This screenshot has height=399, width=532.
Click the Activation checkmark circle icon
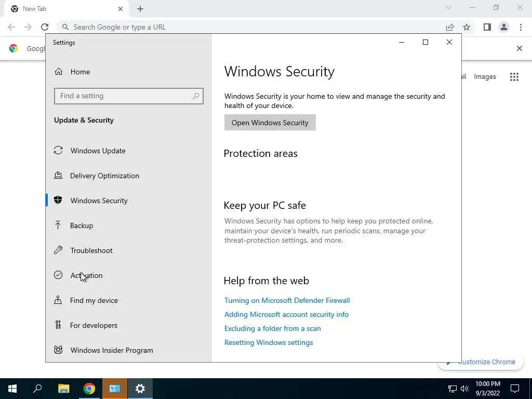(58, 275)
